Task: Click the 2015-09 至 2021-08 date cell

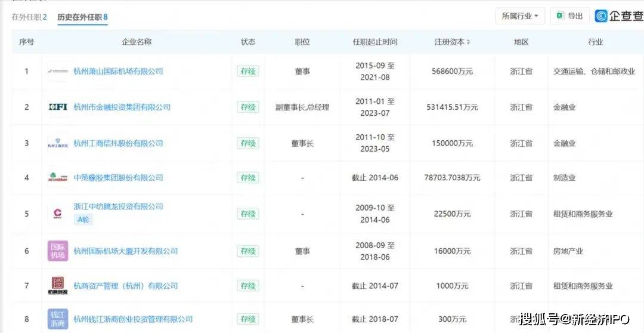Action: coord(375,71)
